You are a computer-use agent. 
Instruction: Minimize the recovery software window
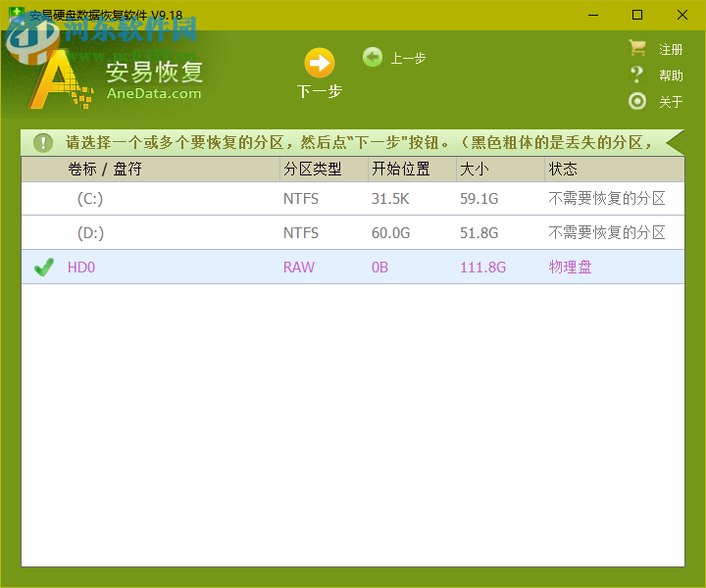(593, 15)
